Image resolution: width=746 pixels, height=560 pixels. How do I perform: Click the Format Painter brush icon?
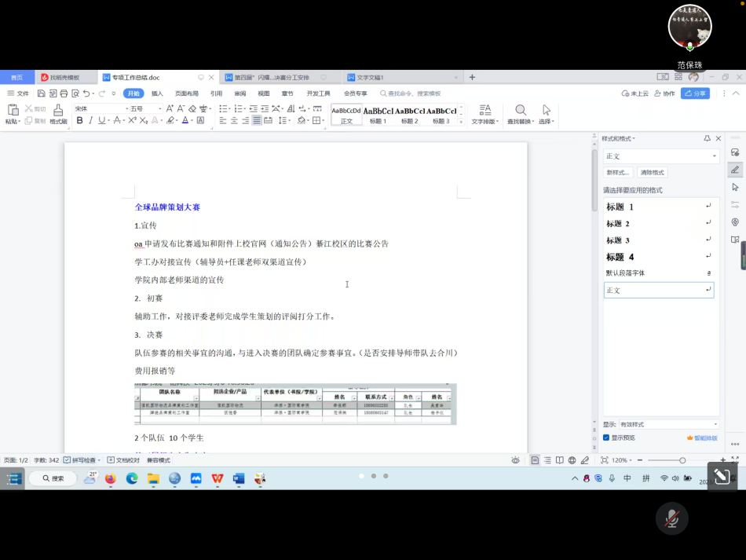(x=58, y=111)
